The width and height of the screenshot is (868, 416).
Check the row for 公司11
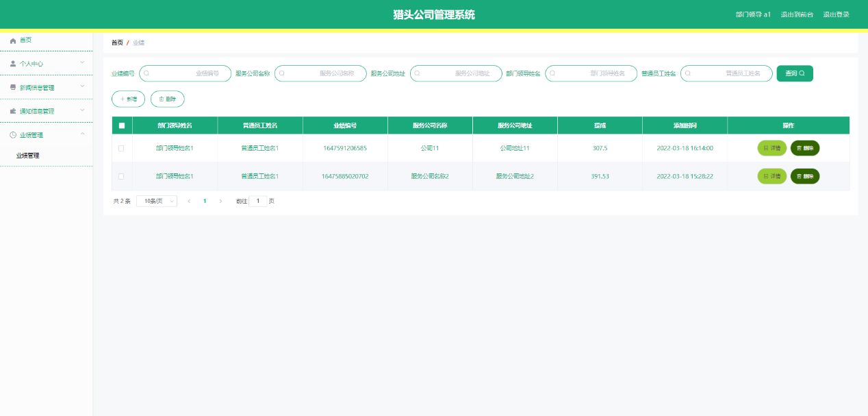[122, 148]
